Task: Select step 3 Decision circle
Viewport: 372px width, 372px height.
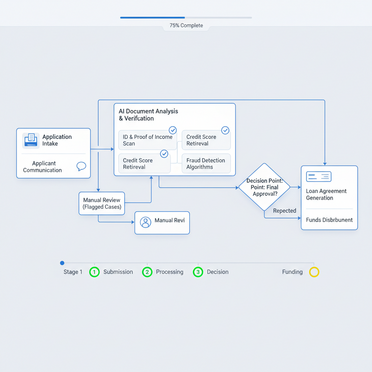Action: tap(198, 272)
